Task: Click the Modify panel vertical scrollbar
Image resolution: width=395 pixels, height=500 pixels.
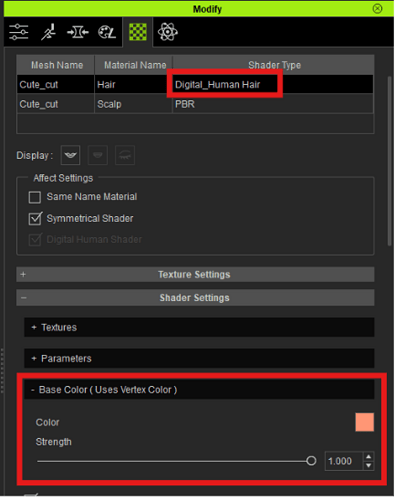Action: pos(389,161)
